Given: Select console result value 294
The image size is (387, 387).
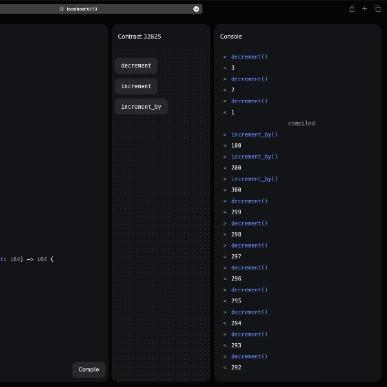Looking at the screenshot, I should coord(236,323).
